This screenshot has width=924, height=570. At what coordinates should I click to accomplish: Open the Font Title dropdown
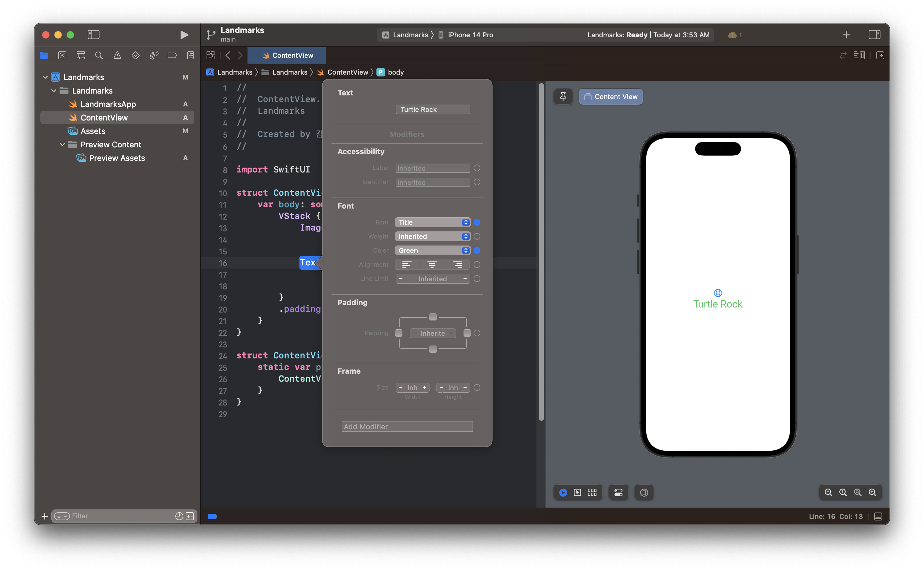coord(432,222)
